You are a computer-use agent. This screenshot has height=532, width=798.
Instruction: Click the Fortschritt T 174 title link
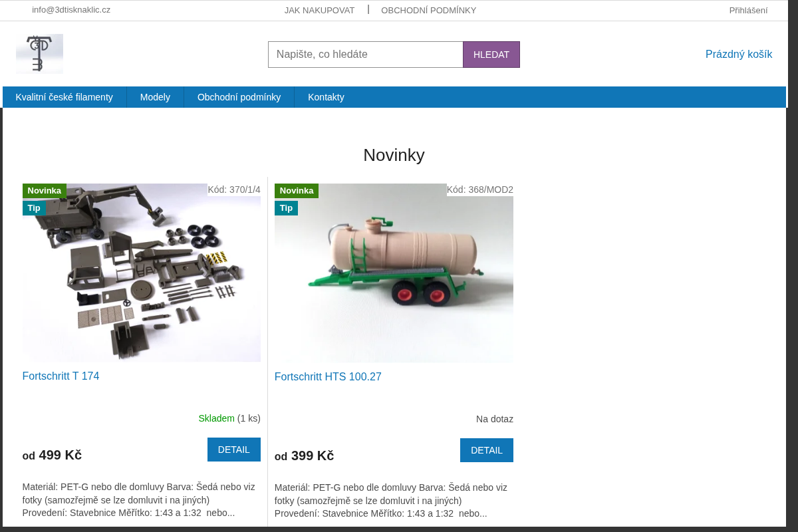click(61, 376)
